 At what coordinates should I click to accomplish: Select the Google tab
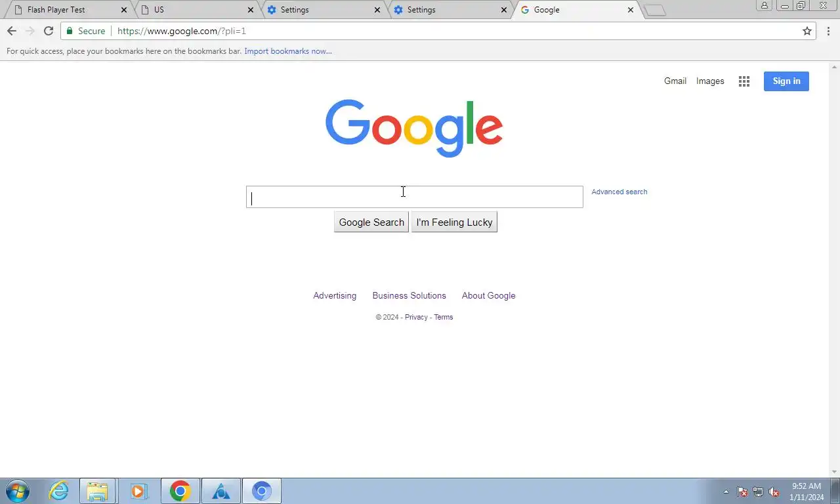[576, 10]
